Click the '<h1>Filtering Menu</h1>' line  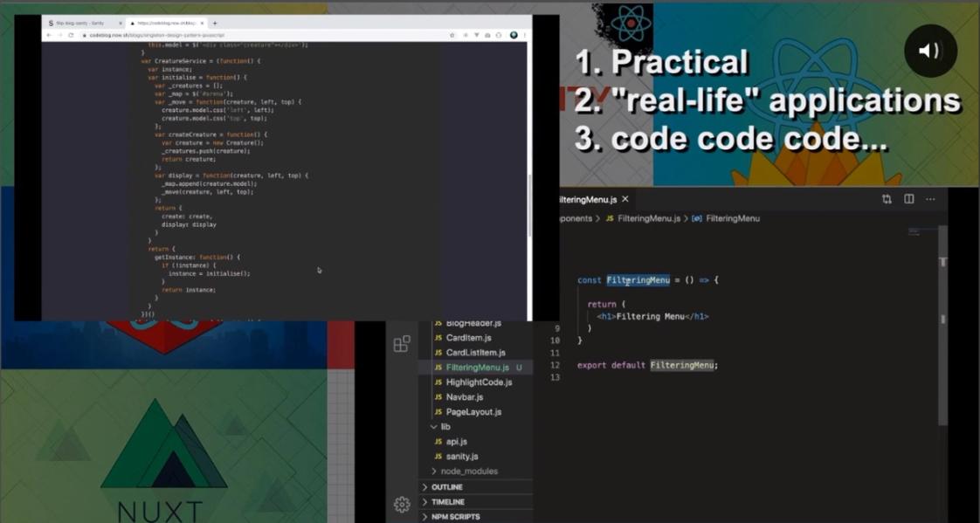[652, 316]
